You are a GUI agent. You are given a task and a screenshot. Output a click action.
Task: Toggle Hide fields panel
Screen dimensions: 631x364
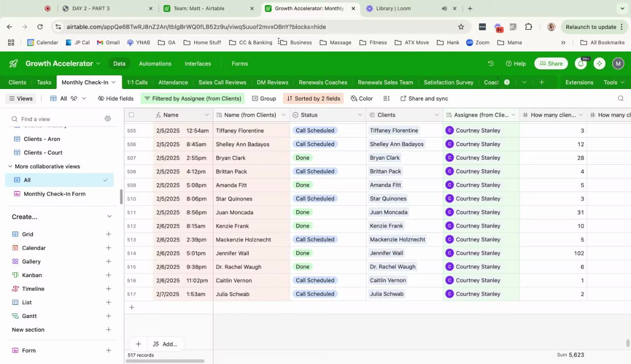[x=116, y=99]
